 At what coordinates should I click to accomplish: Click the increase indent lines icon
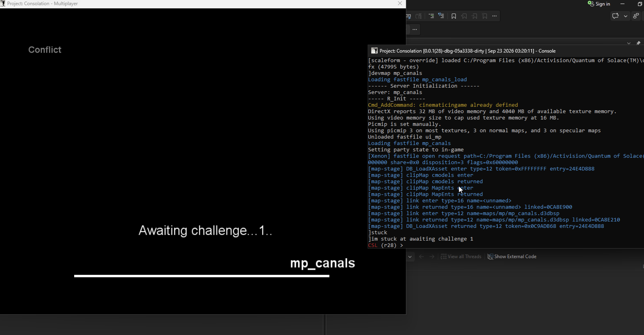pyautogui.click(x=431, y=16)
